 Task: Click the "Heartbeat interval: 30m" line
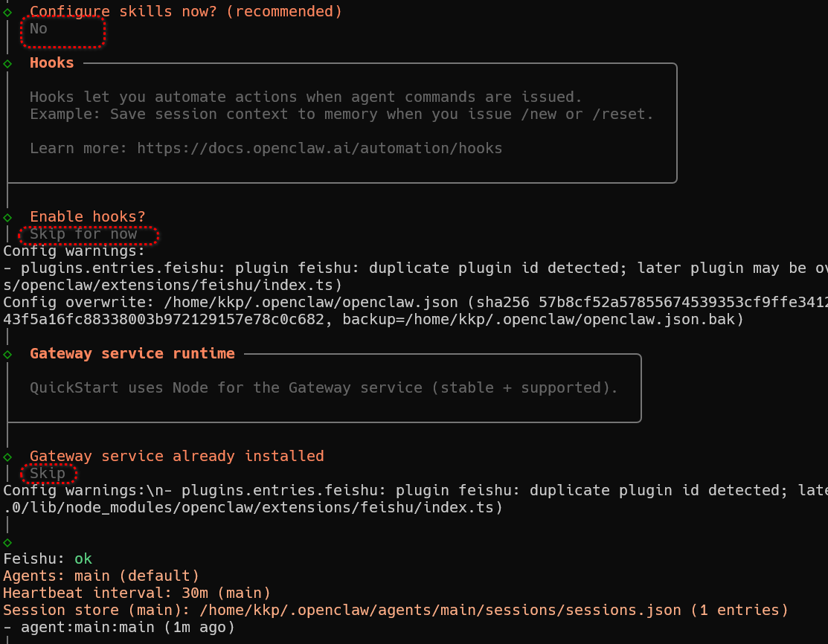pos(137,593)
